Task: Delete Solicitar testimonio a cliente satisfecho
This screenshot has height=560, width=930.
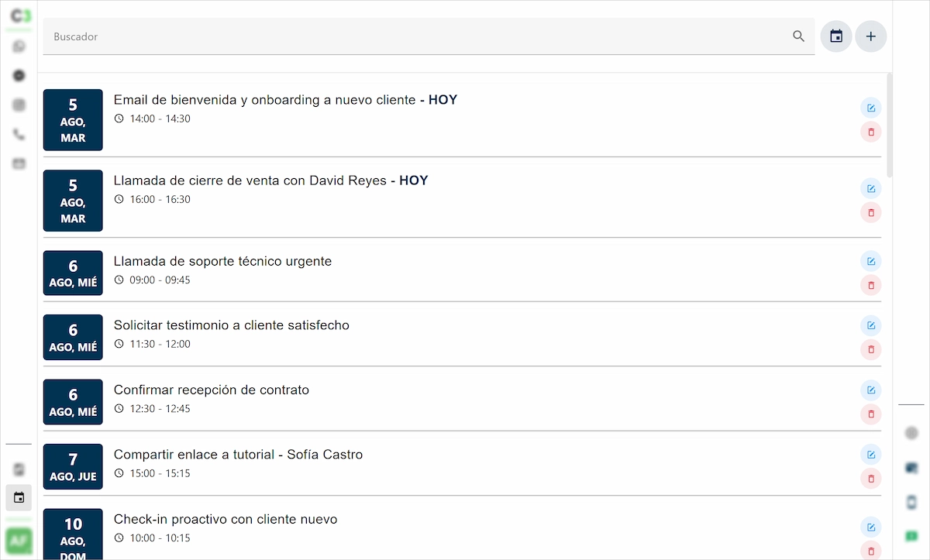Action: (870, 350)
